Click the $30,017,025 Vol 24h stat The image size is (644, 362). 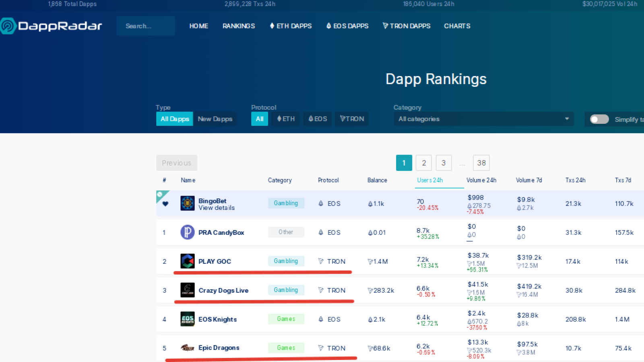[610, 4]
